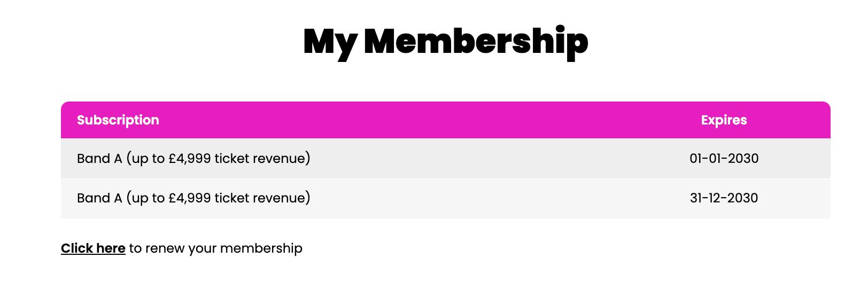Viewport: 868px width, 281px height.
Task: Click the "My Membership" page heading
Action: point(445,41)
